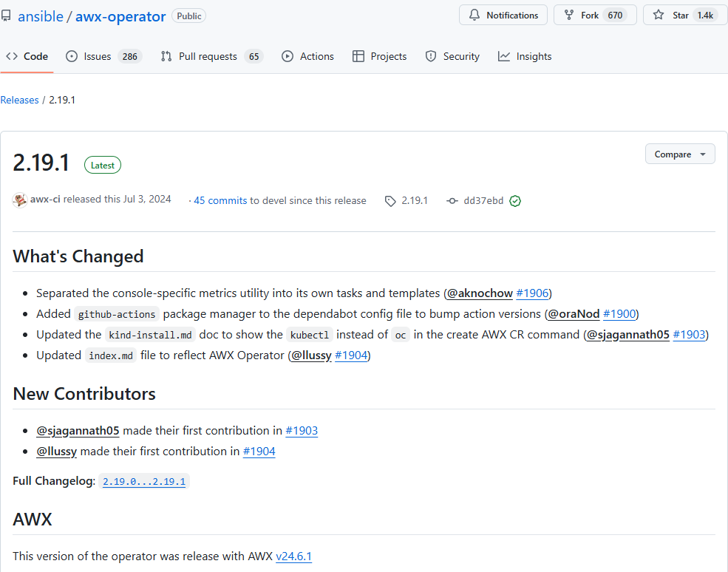Click the New Contributors heading
Viewport: 728px width, 572px height.
pyautogui.click(x=84, y=394)
